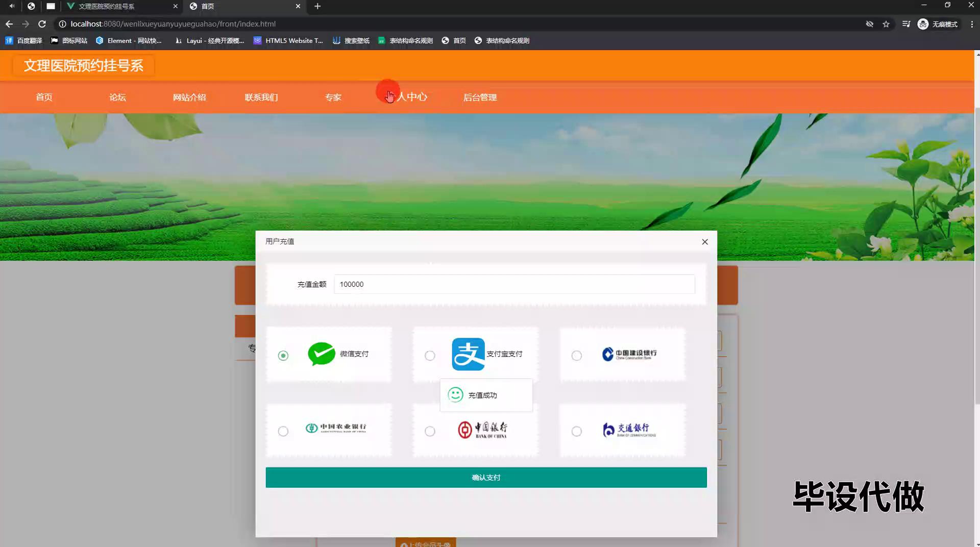Go to 论坛 in navigation bar

pyautogui.click(x=117, y=97)
